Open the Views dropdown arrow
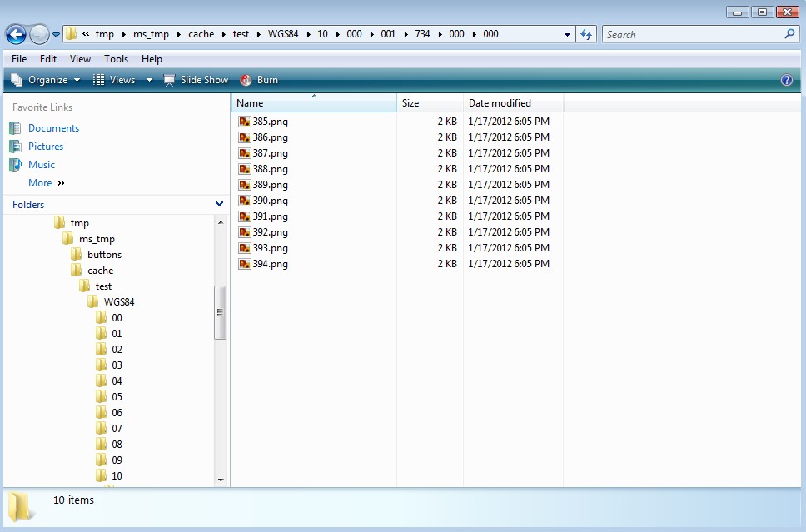The image size is (806, 532). (x=147, y=79)
